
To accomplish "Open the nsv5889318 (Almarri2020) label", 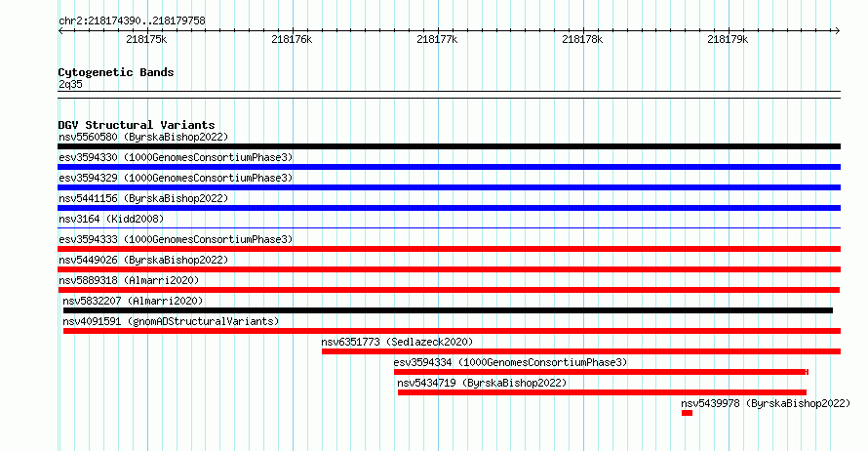I will 129,280.
